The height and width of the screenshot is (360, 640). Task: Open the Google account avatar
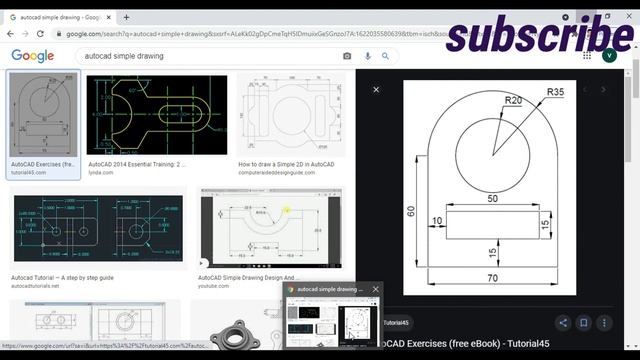(x=609, y=56)
